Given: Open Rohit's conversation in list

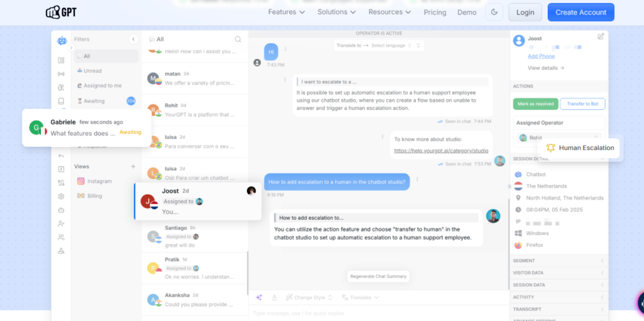Looking at the screenshot, I should coord(195,110).
